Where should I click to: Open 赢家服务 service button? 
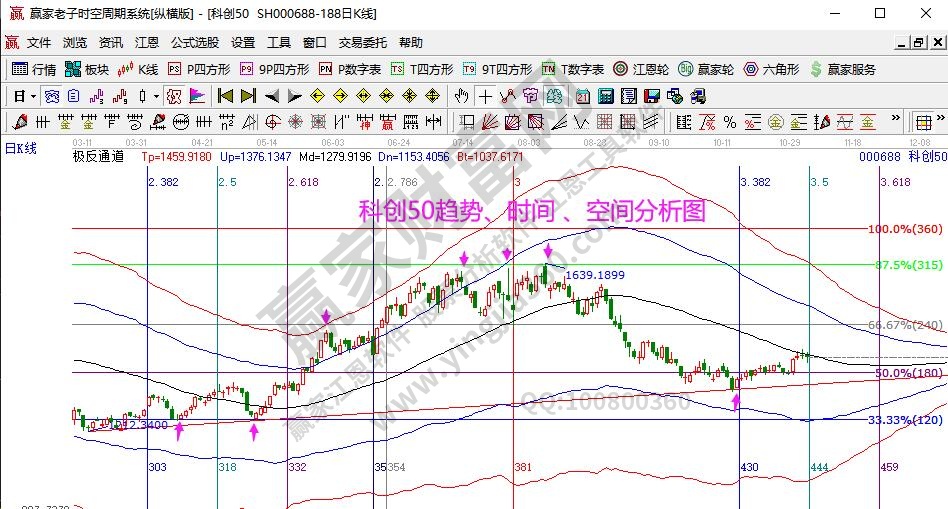tap(843, 69)
